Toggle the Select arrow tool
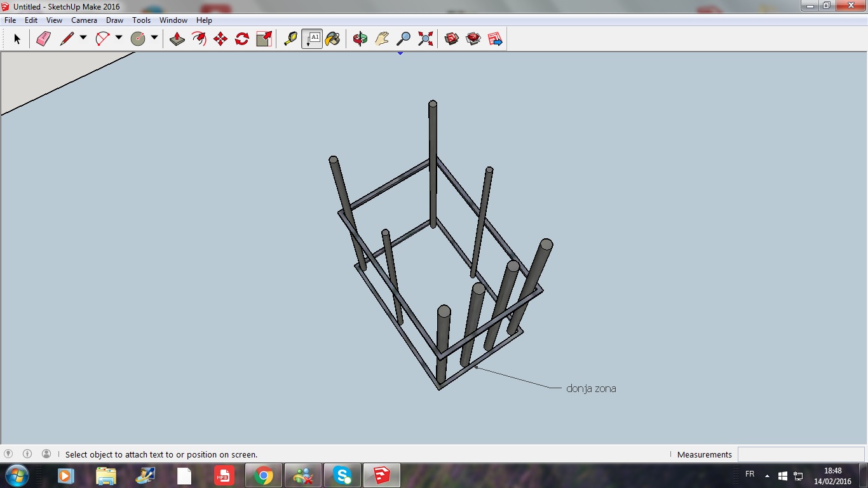 17,39
